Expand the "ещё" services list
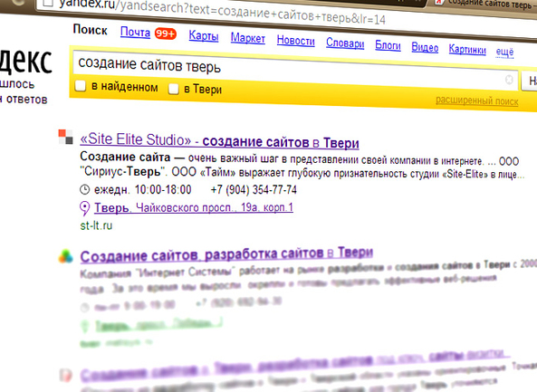The image size is (537, 392). tap(504, 52)
